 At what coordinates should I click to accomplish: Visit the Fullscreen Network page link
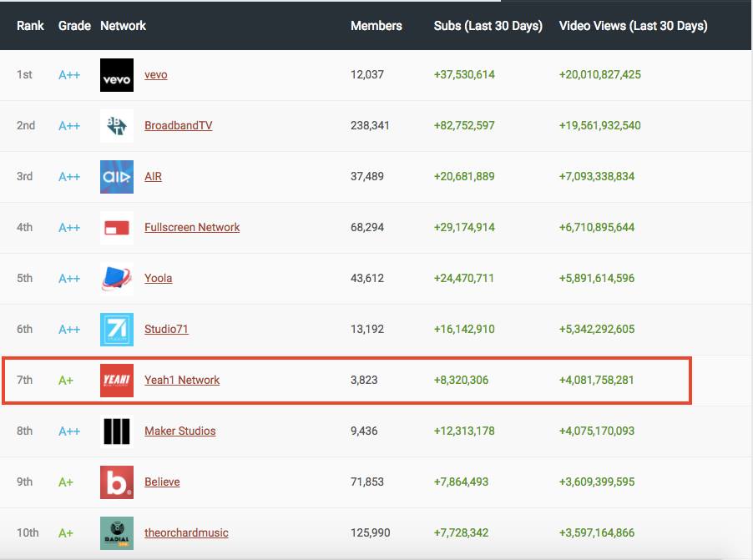coord(192,228)
